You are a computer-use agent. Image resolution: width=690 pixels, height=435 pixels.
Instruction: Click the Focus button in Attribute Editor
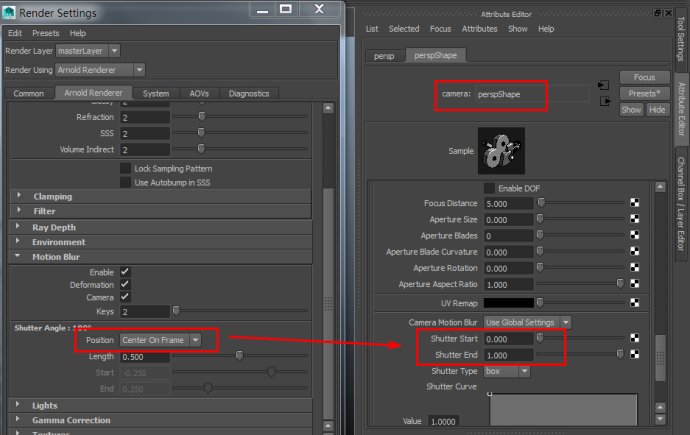(x=645, y=77)
